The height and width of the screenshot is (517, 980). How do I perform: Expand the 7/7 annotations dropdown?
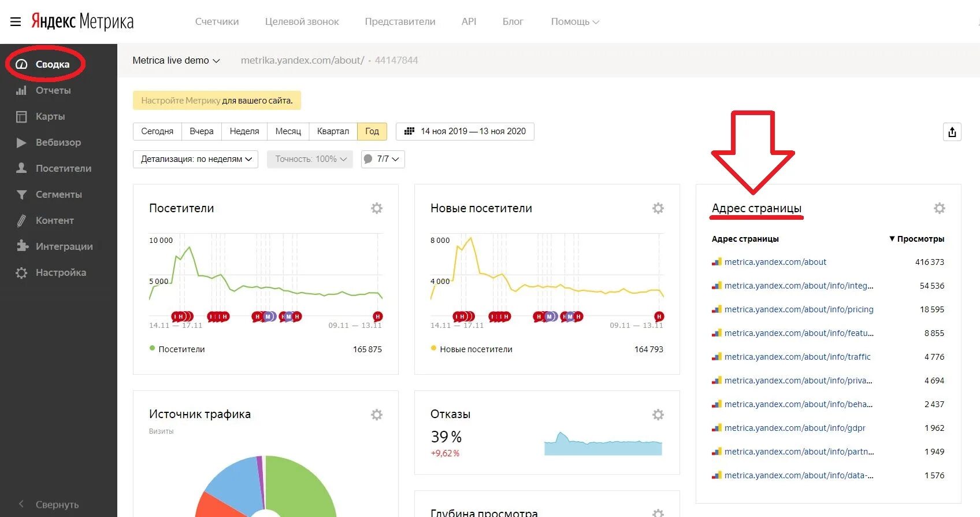click(383, 159)
